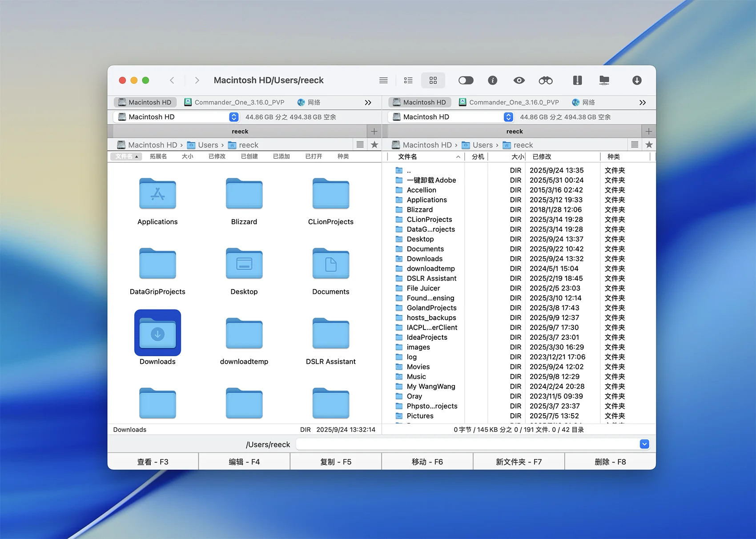The image size is (756, 539).
Task: Switch to icon grid view mode
Action: coord(433,80)
